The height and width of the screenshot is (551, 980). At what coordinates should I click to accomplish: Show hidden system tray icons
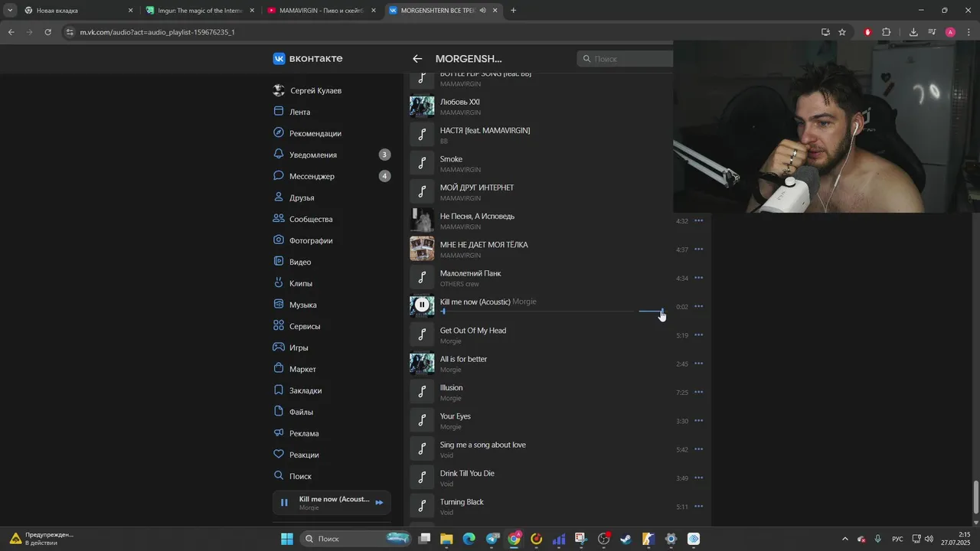(844, 539)
